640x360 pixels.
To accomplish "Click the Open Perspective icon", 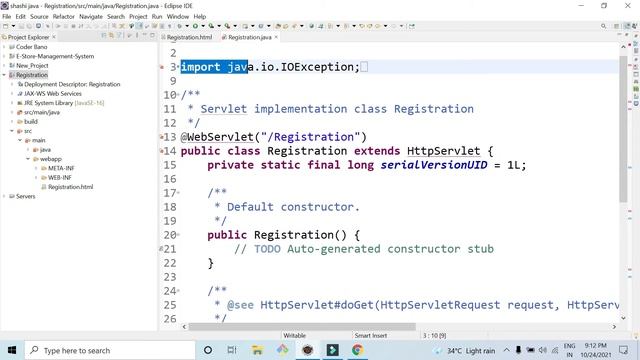I will 616,26.
